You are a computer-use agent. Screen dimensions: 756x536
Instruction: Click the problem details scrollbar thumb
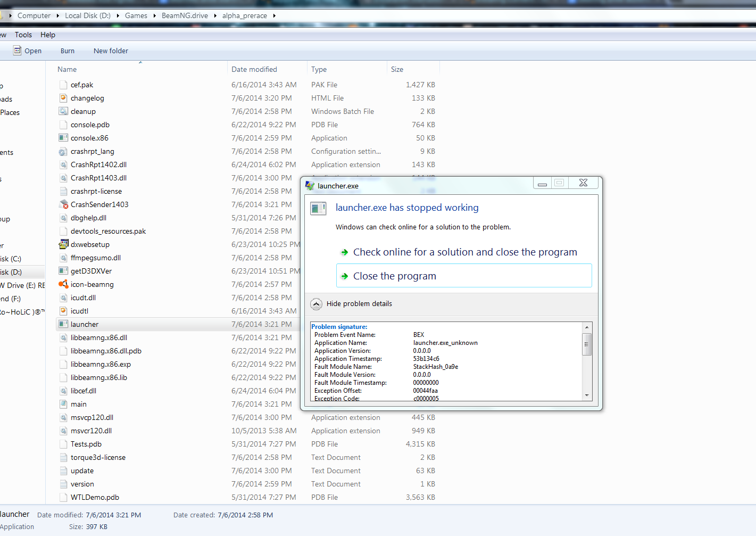click(587, 344)
